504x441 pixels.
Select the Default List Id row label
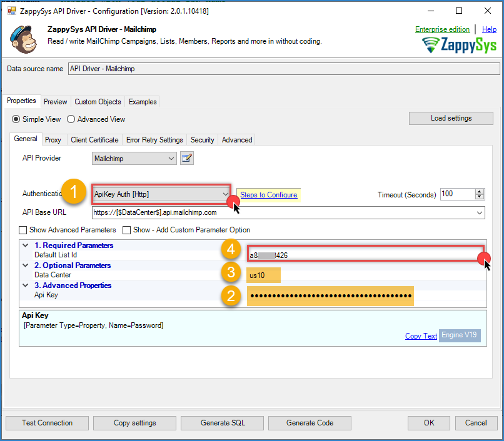56,255
